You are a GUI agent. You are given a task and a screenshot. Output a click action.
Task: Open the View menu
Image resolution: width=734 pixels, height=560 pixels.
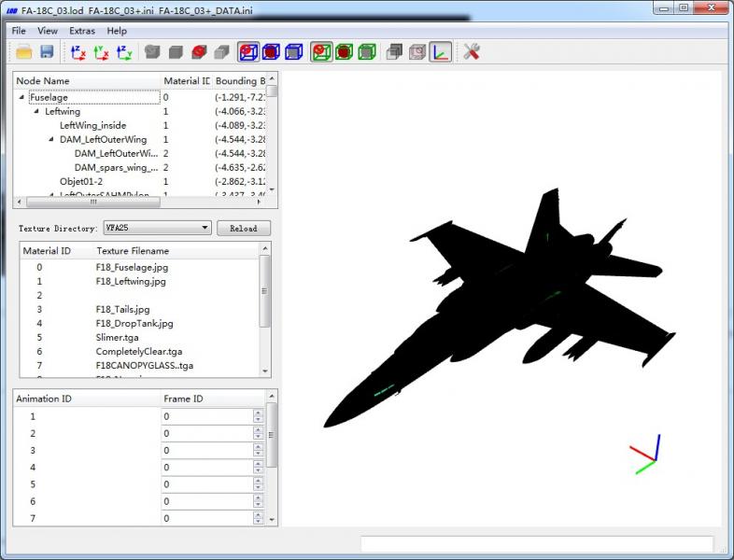(48, 31)
